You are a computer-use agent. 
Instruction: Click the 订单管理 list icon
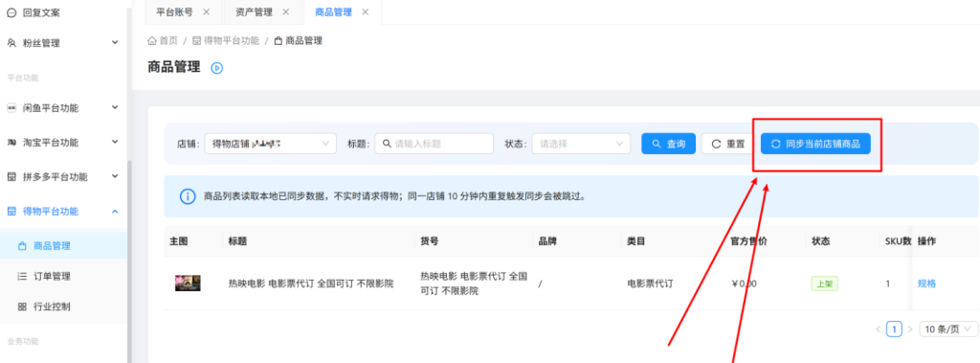pos(22,276)
